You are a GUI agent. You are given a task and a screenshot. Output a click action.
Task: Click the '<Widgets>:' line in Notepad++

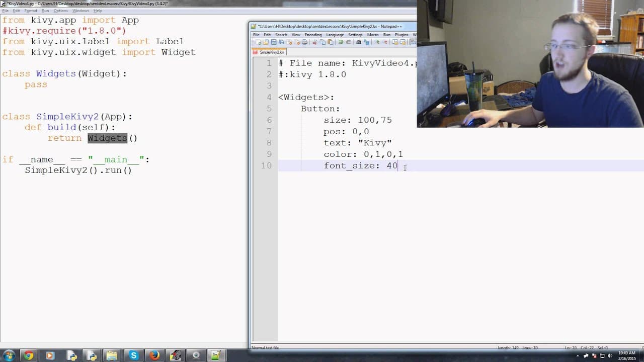[306, 97]
